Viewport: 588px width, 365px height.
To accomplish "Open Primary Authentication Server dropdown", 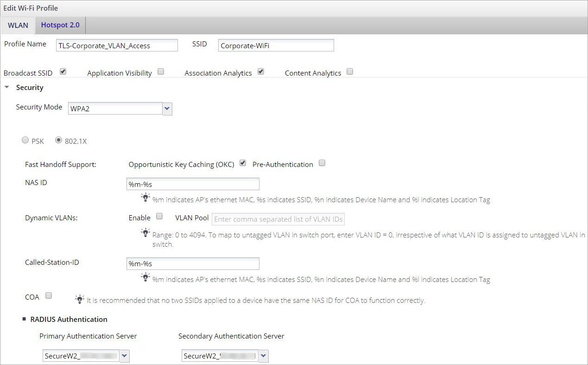I will 125,356.
